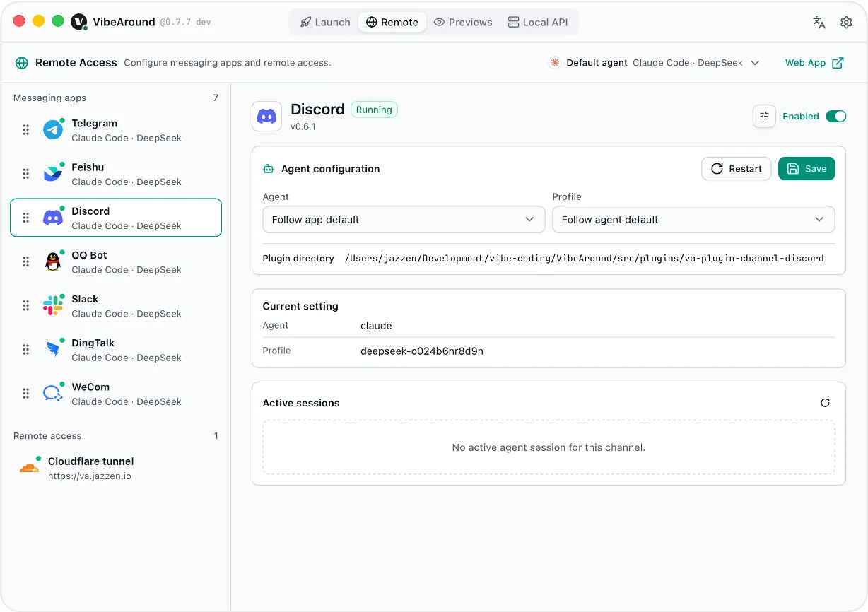868x612 pixels.
Task: Open the settings gear icon
Action: tap(846, 22)
